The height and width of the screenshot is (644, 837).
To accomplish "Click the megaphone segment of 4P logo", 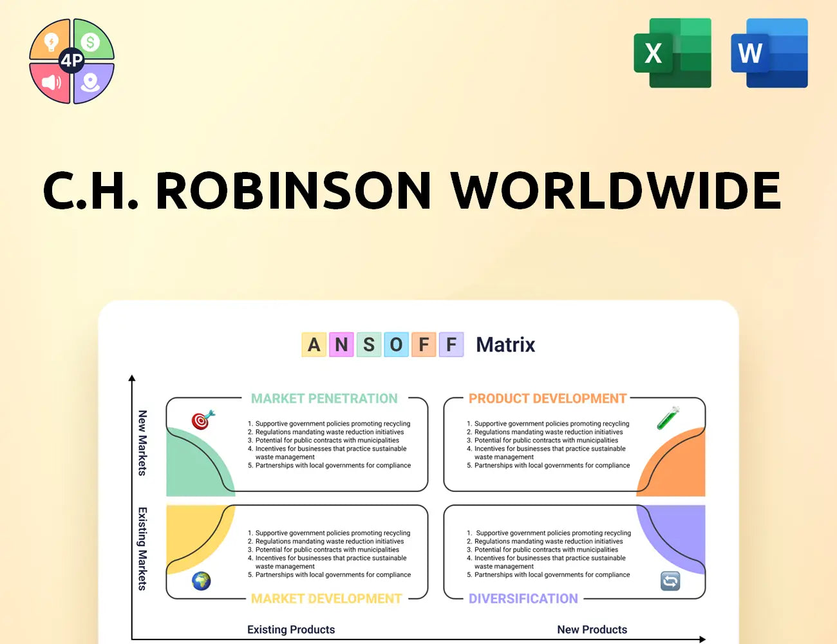I will [x=51, y=82].
